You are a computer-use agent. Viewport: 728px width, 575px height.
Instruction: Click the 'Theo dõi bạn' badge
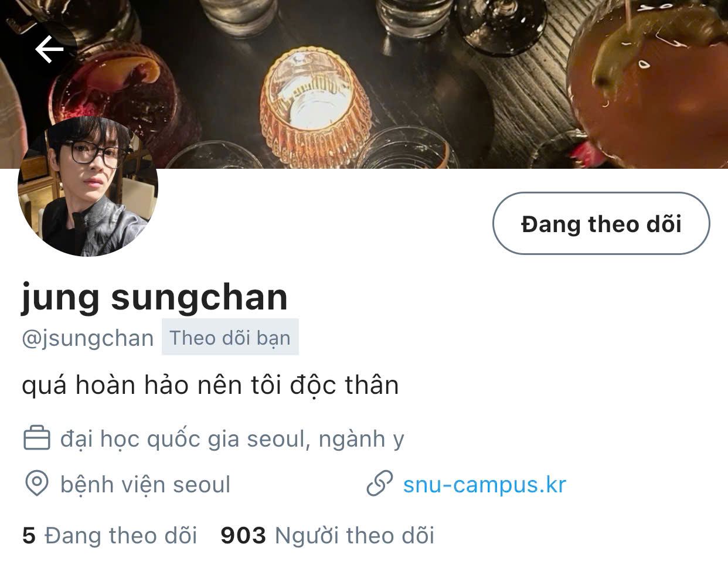[230, 338]
